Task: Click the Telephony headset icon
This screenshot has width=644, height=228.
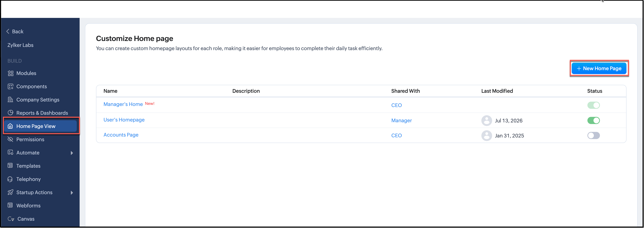Action: click(10, 179)
